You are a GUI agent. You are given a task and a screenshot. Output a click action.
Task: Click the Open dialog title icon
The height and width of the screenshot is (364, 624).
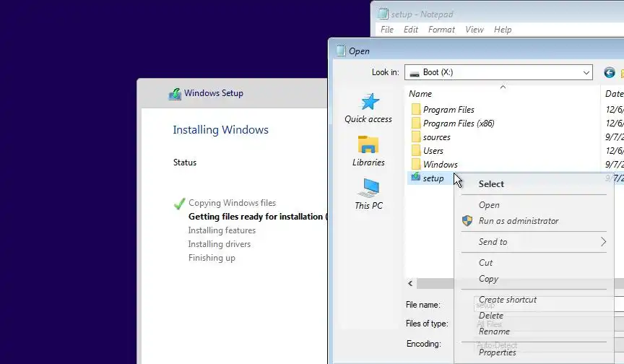tap(341, 51)
